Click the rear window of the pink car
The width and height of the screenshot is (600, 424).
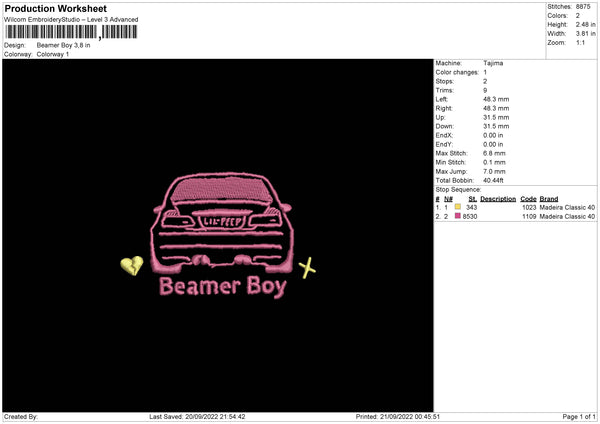pyautogui.click(x=221, y=191)
